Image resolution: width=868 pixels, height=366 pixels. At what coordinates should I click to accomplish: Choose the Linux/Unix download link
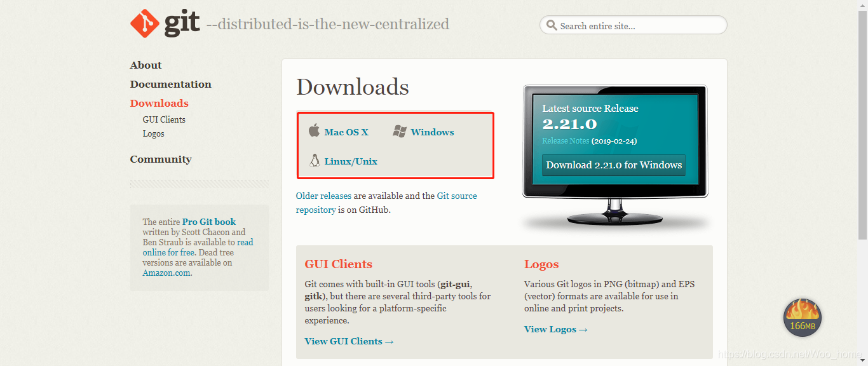pyautogui.click(x=351, y=161)
